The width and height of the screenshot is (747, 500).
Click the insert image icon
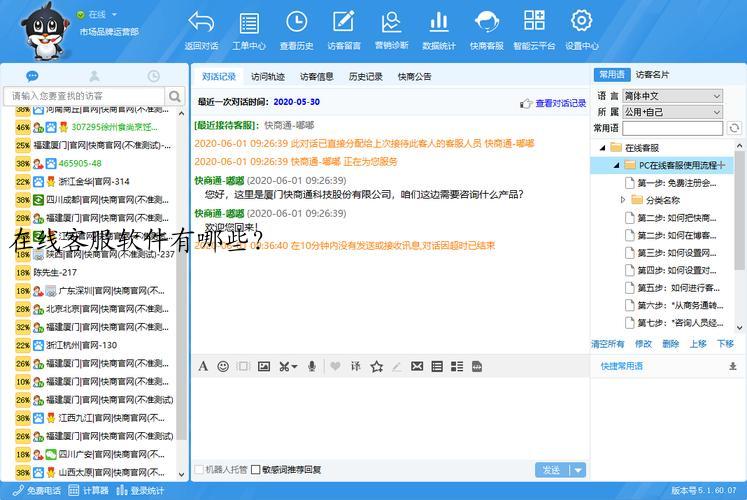pos(264,367)
